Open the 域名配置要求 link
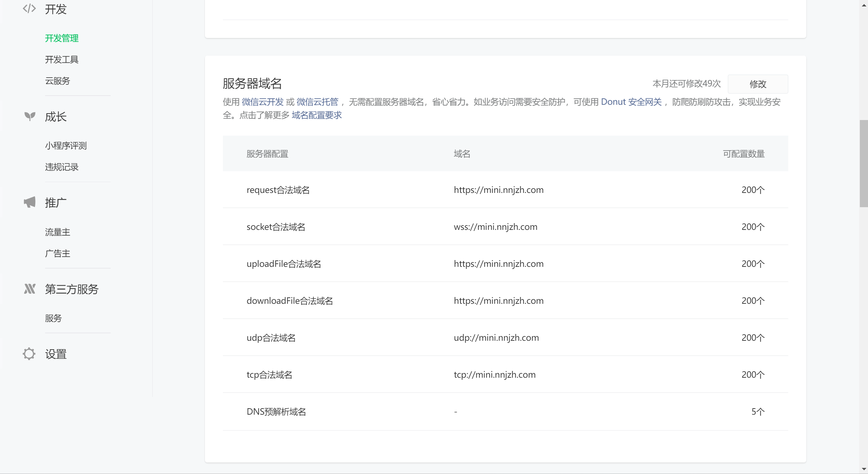 (317, 115)
